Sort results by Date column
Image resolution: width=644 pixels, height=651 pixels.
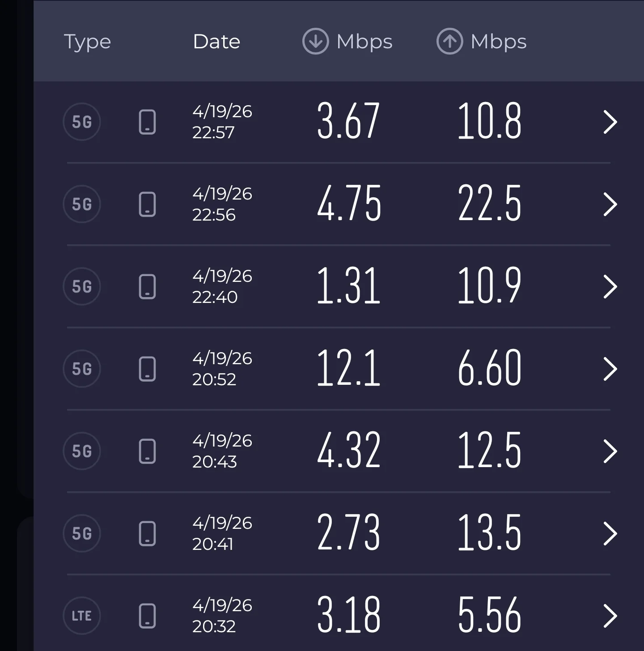216,42
